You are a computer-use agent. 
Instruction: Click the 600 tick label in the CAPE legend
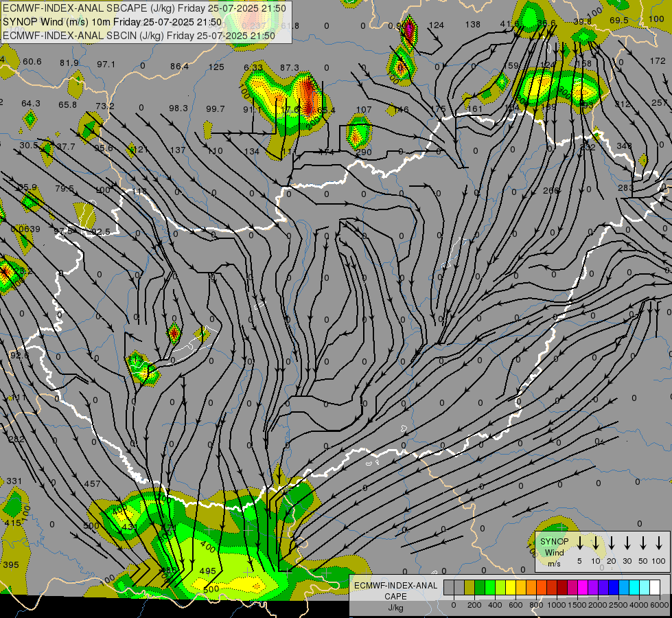(515, 605)
